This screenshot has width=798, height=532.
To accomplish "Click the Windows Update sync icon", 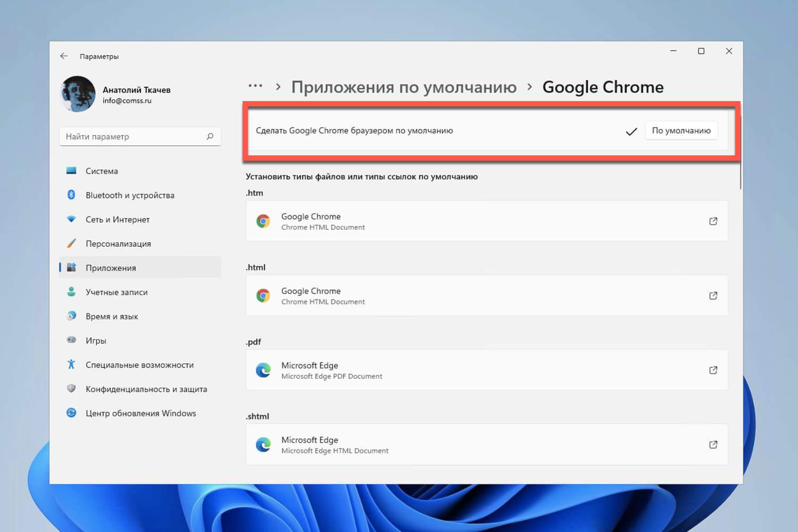I will (71, 413).
